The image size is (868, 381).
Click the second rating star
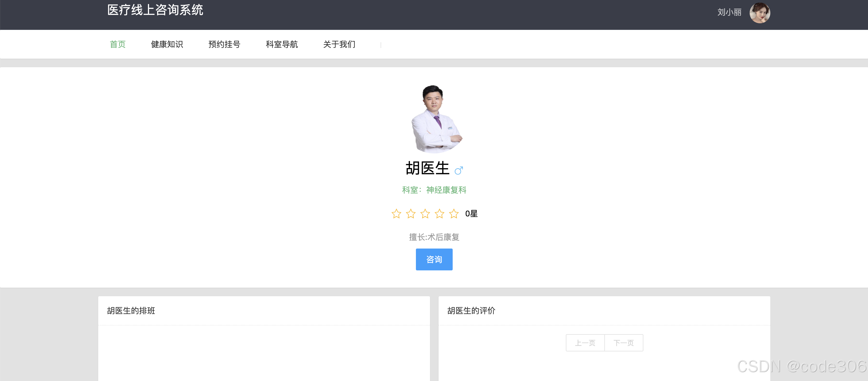(x=411, y=214)
